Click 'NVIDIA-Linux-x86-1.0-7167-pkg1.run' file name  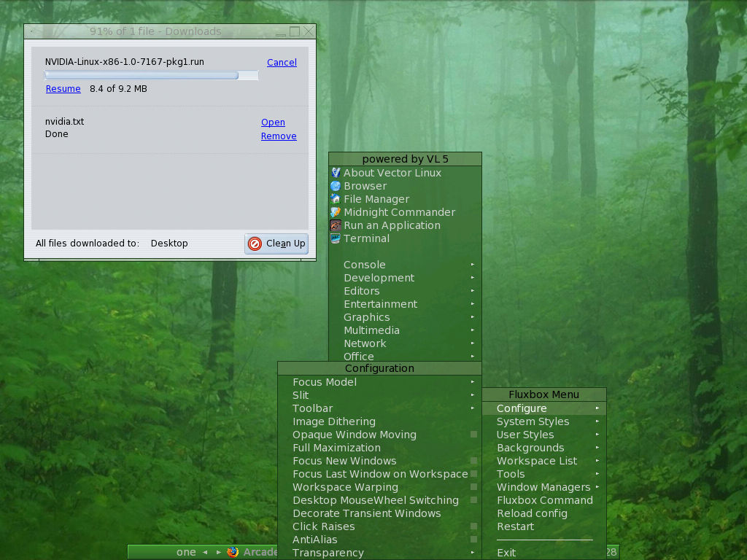[x=124, y=62]
